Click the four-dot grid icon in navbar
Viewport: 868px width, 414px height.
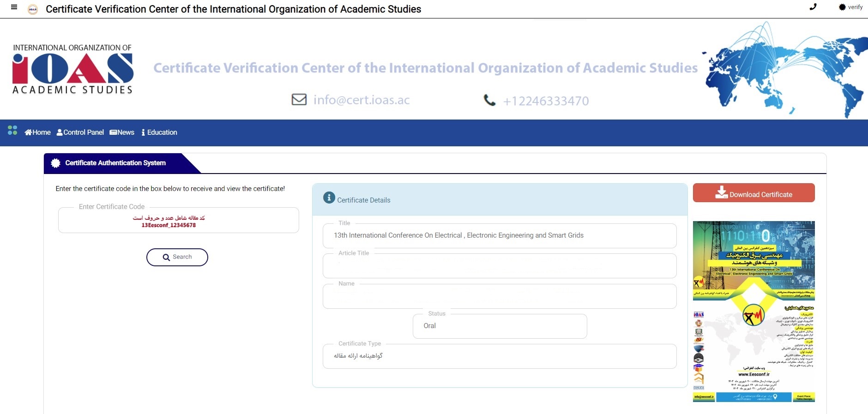tap(12, 130)
